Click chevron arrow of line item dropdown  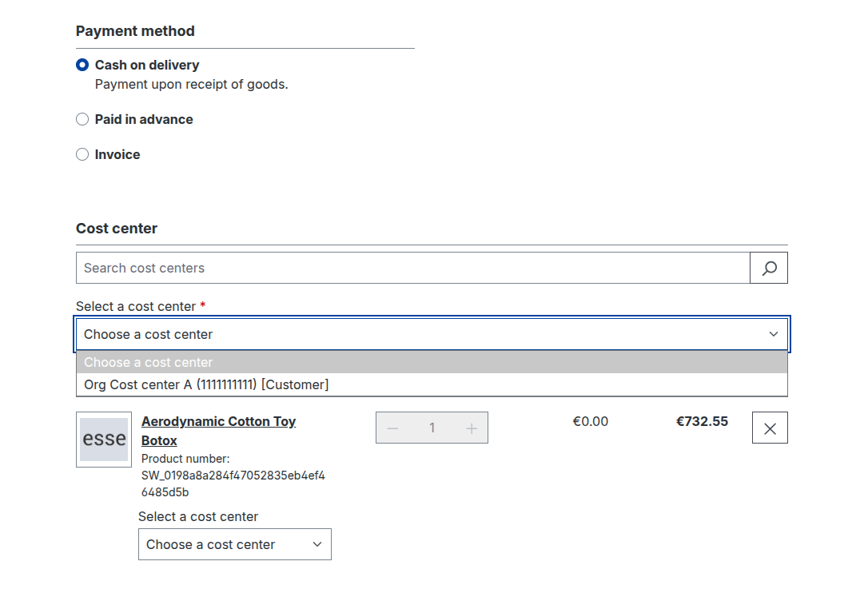click(x=317, y=544)
